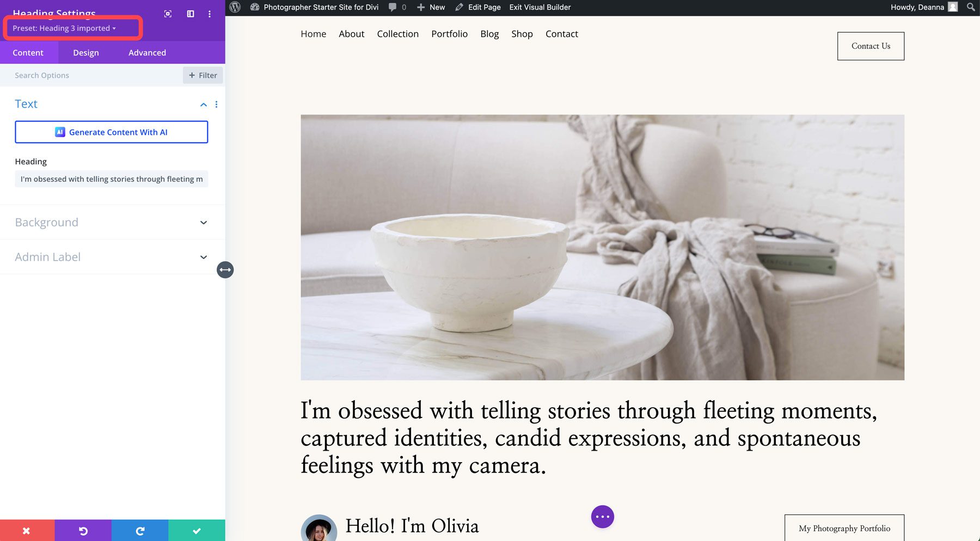
Task: Expand the Background section
Action: pyautogui.click(x=111, y=222)
